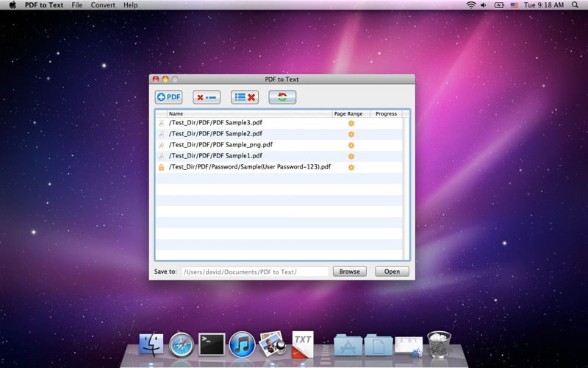Select row /Test_Dir/PDF/PDF Sample1.pdf
The height and width of the screenshot is (368, 588).
[279, 156]
